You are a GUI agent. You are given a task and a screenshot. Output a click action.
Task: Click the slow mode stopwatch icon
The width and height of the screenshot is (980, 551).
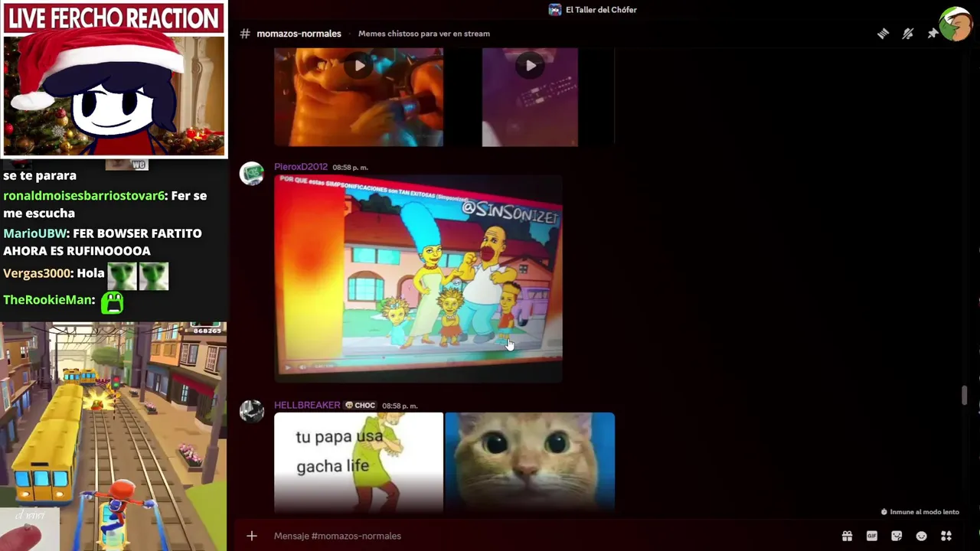884,512
